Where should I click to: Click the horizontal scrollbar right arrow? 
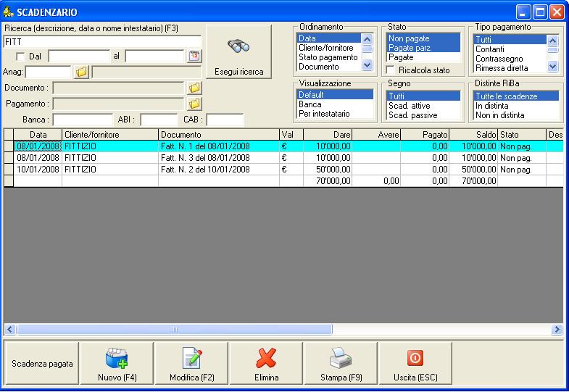tap(557, 329)
